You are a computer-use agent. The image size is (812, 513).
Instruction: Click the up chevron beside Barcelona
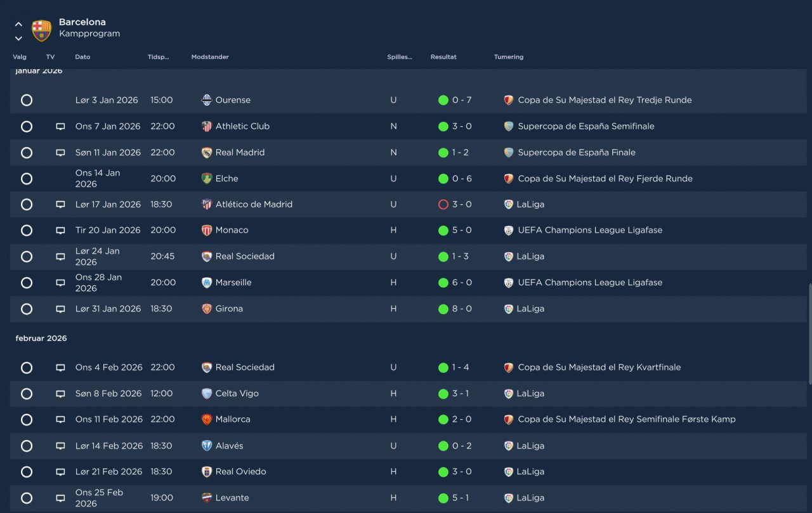(x=18, y=24)
